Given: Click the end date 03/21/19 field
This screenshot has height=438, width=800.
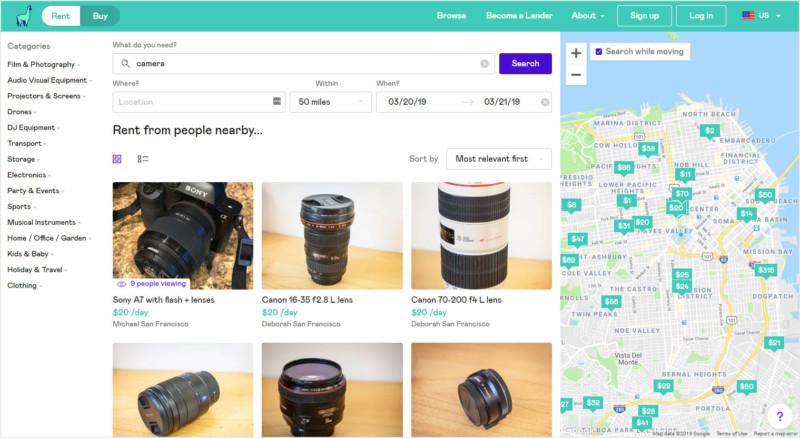Looking at the screenshot, I should (x=502, y=102).
